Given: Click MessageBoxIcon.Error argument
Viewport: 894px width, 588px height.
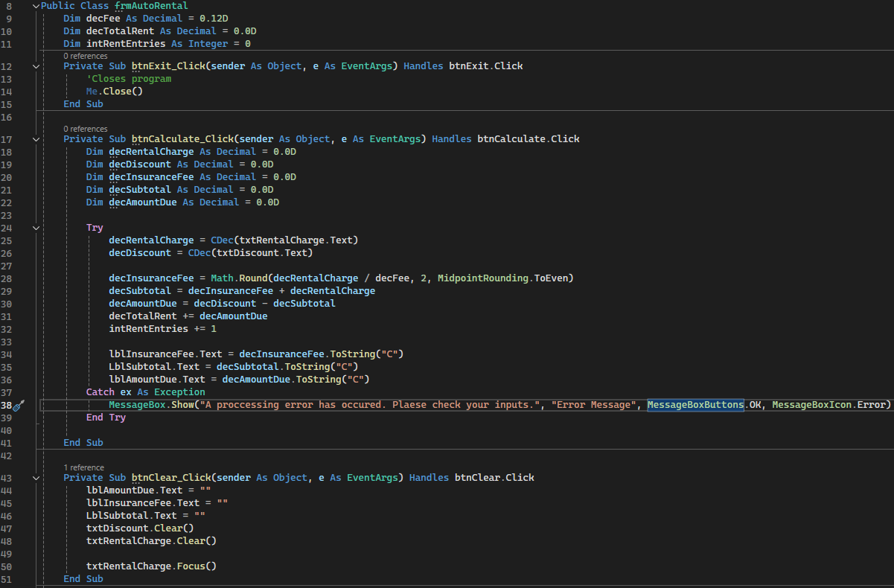Looking at the screenshot, I should click(x=828, y=405).
